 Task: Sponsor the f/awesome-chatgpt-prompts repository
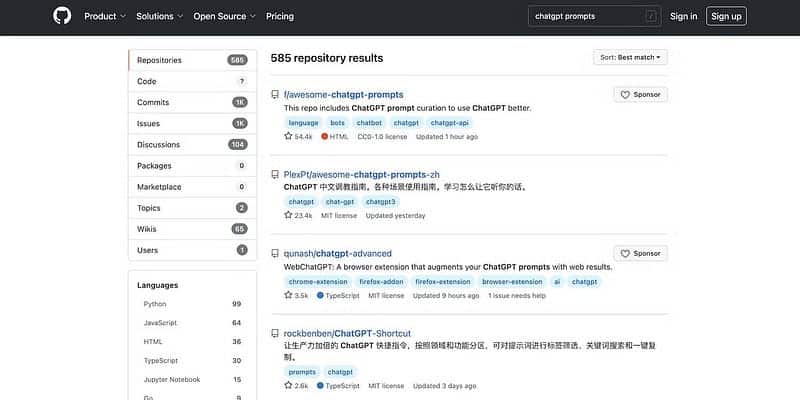click(640, 95)
